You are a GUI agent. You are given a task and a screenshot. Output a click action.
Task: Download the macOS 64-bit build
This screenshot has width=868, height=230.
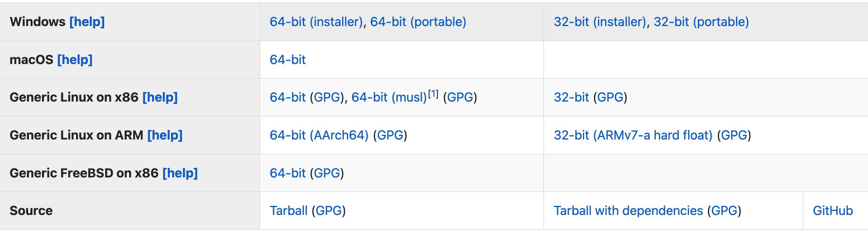click(287, 60)
